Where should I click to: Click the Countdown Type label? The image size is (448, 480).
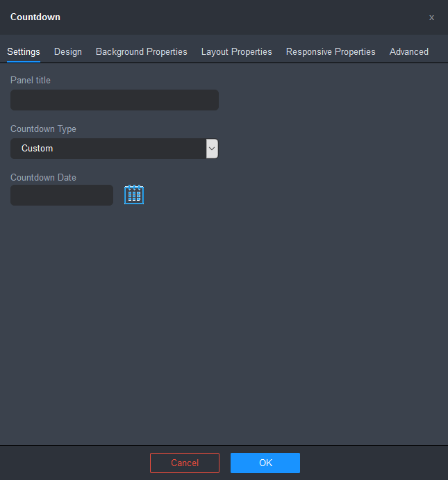(x=43, y=129)
